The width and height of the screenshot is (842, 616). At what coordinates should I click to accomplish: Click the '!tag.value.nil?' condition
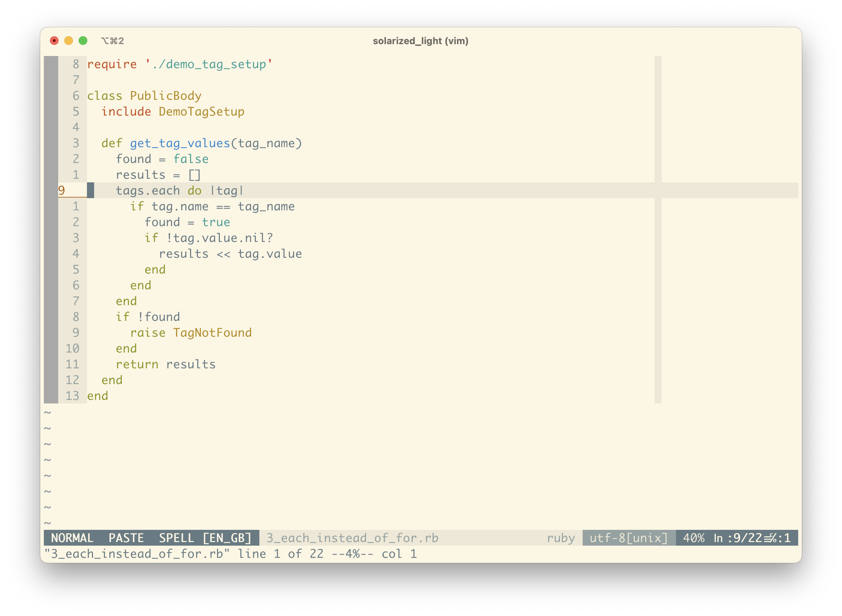[219, 238]
